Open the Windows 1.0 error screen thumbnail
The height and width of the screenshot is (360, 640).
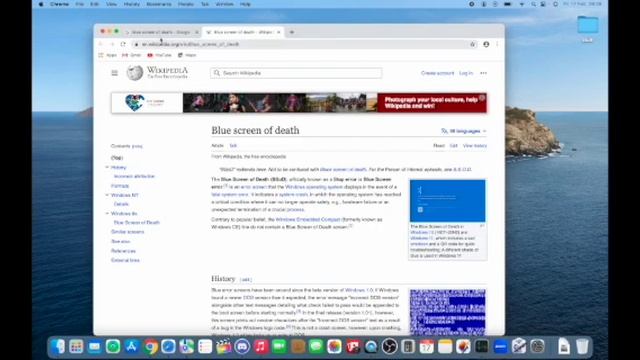click(448, 312)
